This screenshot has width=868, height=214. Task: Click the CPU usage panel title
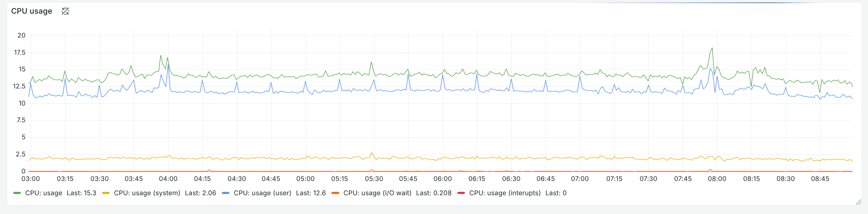click(x=32, y=11)
